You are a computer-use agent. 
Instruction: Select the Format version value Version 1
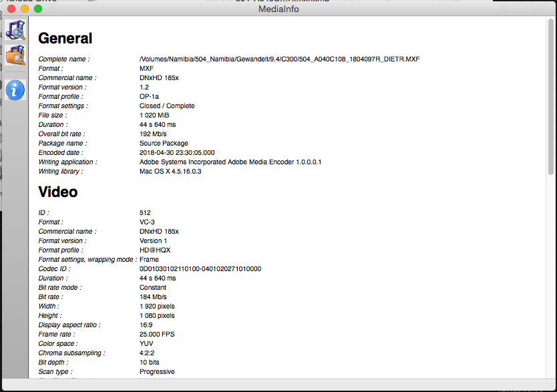pos(153,240)
